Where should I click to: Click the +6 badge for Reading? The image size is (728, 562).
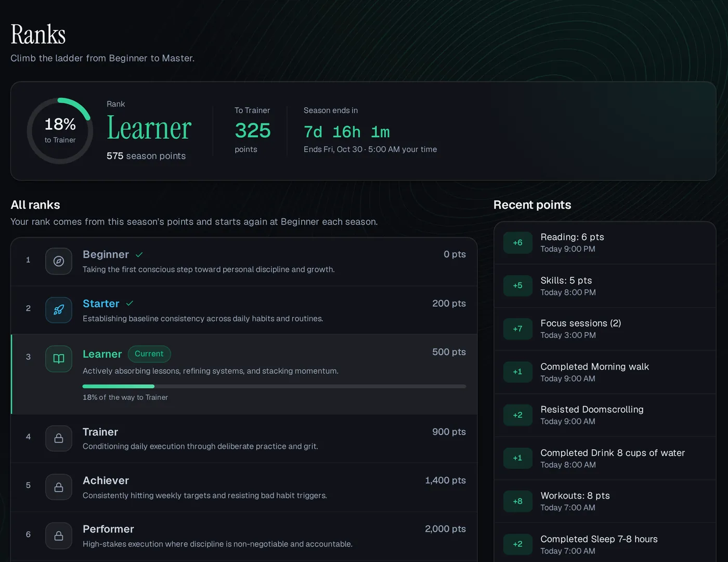coord(517,243)
